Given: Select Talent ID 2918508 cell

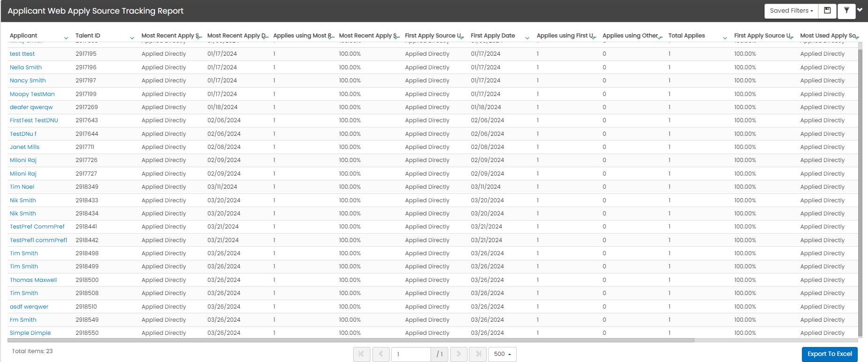Looking at the screenshot, I should coord(87,293).
